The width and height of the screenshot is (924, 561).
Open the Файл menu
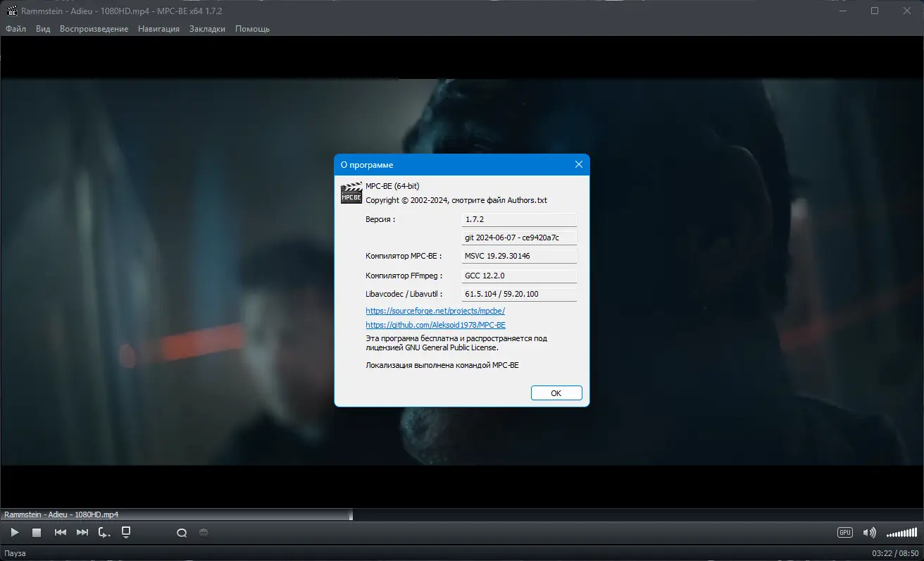pos(15,29)
